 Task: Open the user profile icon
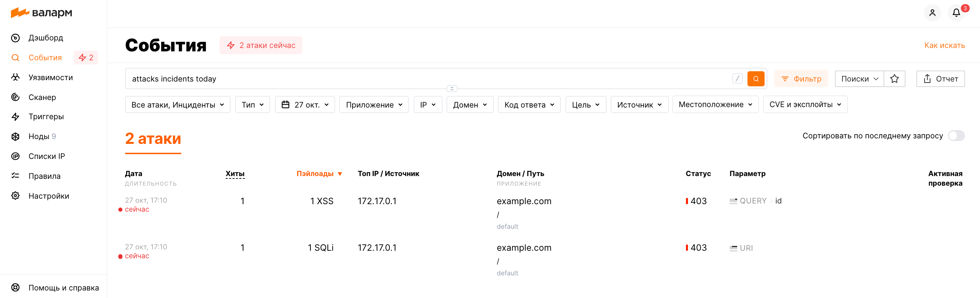point(932,13)
